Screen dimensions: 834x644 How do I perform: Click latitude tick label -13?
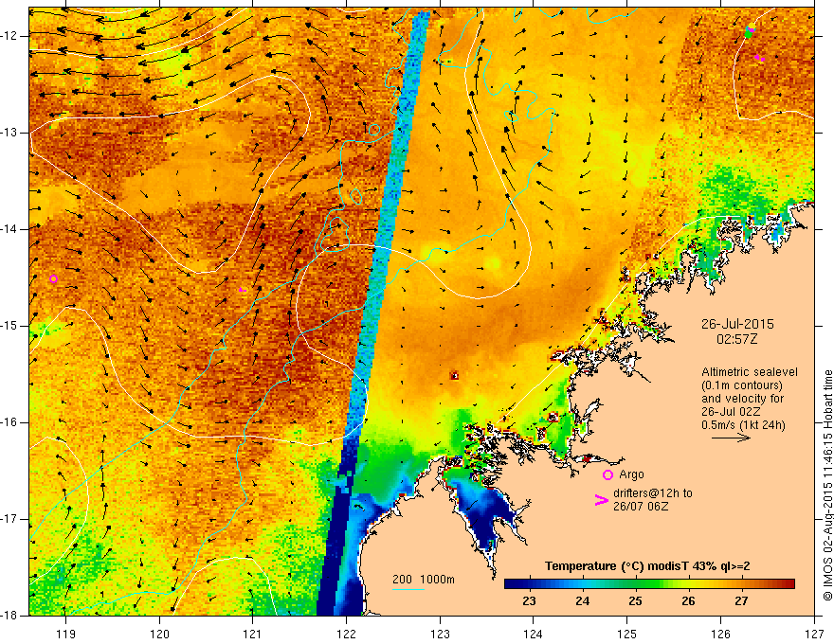tap(9, 133)
